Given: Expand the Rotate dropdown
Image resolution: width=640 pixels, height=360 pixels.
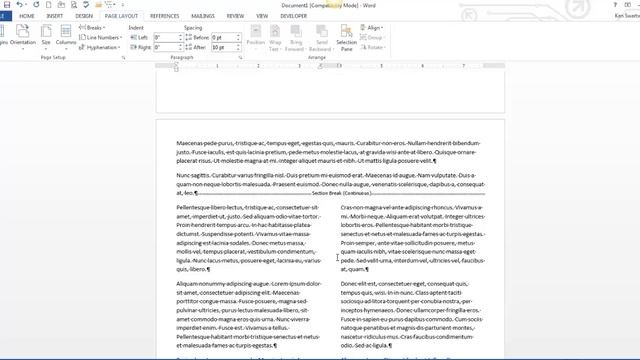Looking at the screenshot, I should (x=373, y=47).
